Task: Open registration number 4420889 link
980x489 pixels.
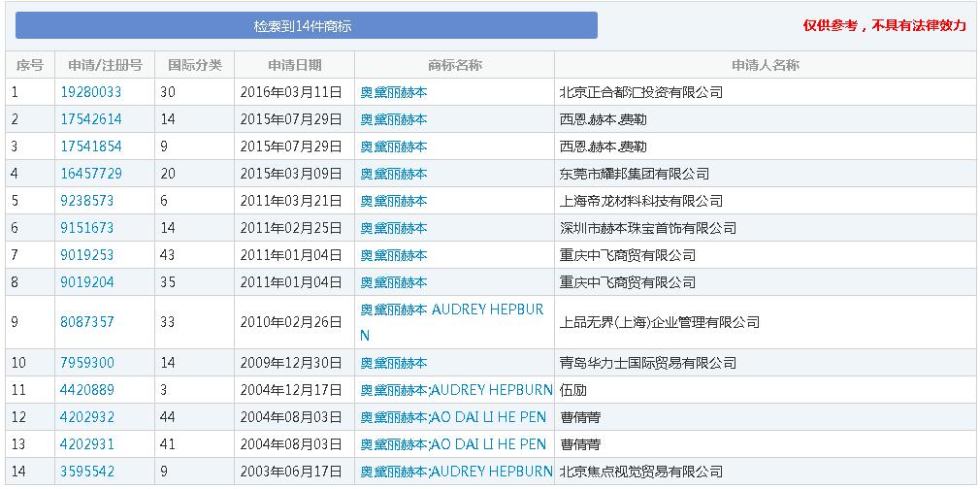Action: tap(87, 390)
